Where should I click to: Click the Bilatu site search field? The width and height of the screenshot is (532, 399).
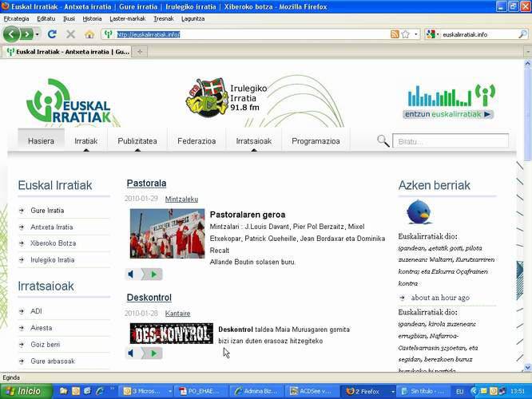click(451, 140)
